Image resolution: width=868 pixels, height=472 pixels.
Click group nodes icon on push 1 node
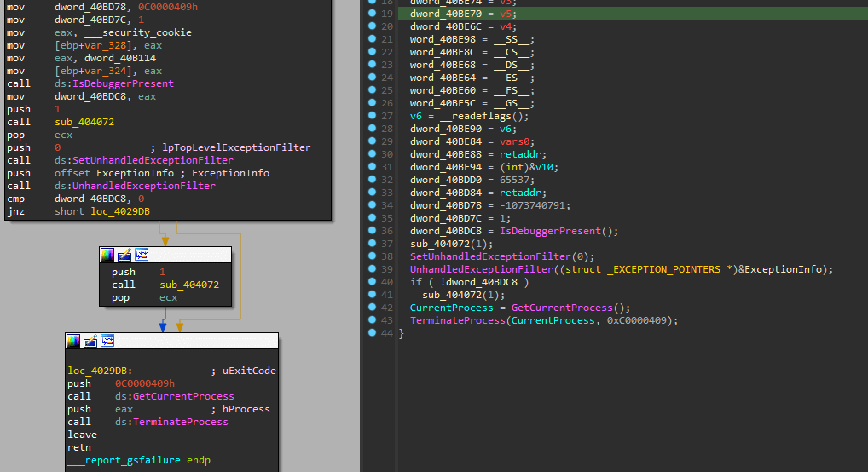[142, 254]
